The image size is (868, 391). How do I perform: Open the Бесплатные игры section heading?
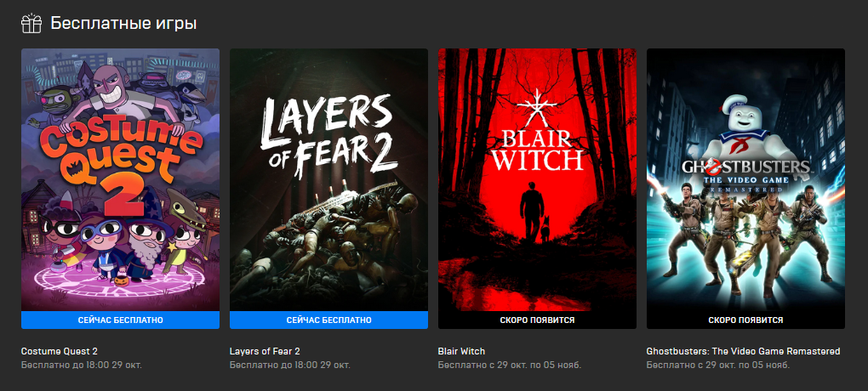click(x=124, y=24)
